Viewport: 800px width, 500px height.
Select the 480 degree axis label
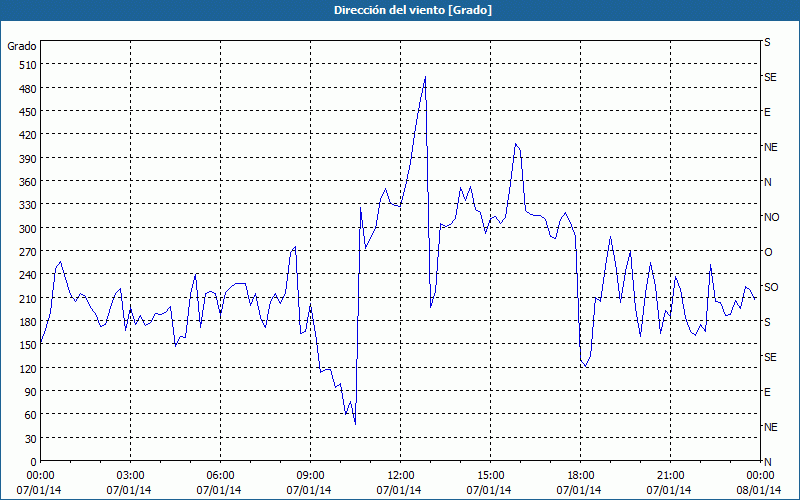pos(28,89)
